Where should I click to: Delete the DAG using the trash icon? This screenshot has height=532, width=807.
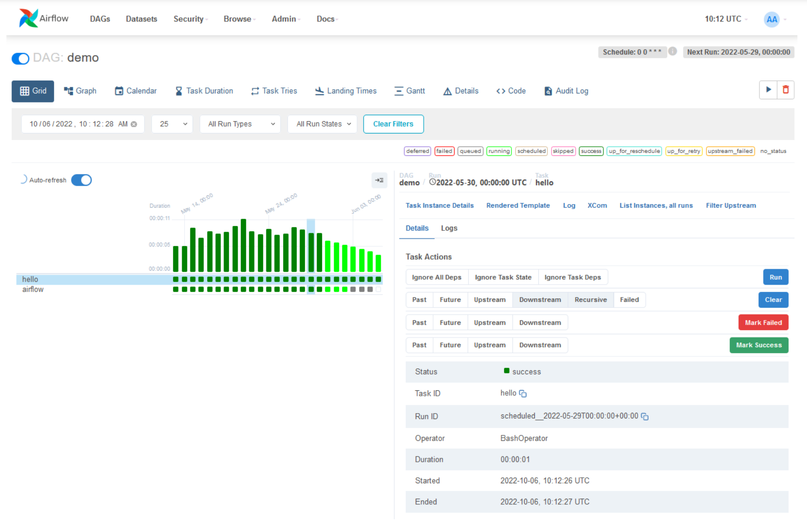pyautogui.click(x=786, y=90)
